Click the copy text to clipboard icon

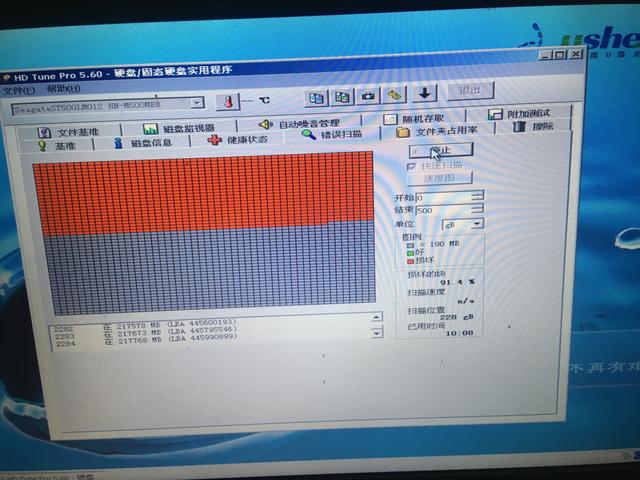pyautogui.click(x=316, y=98)
